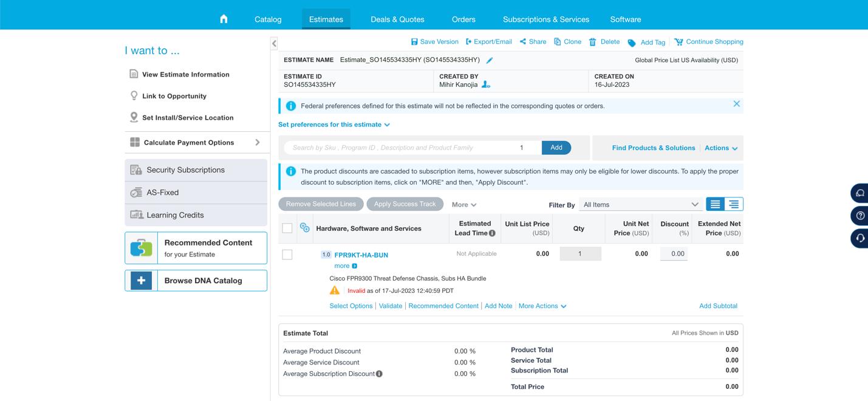Open AS-Fixed option
This screenshot has width=868, height=401.
pos(196,193)
